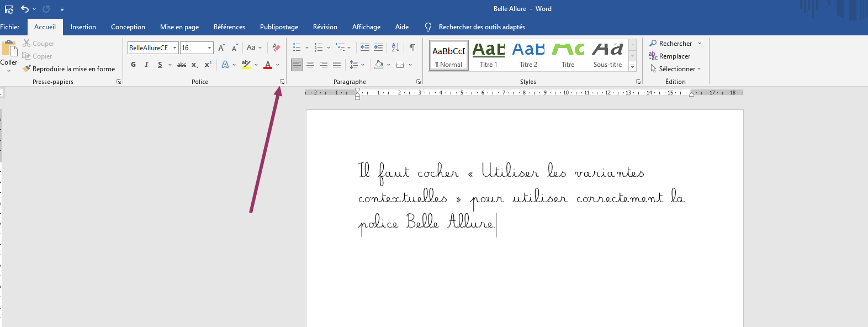
Task: Open the Police font dialog launcher
Action: pyautogui.click(x=282, y=82)
